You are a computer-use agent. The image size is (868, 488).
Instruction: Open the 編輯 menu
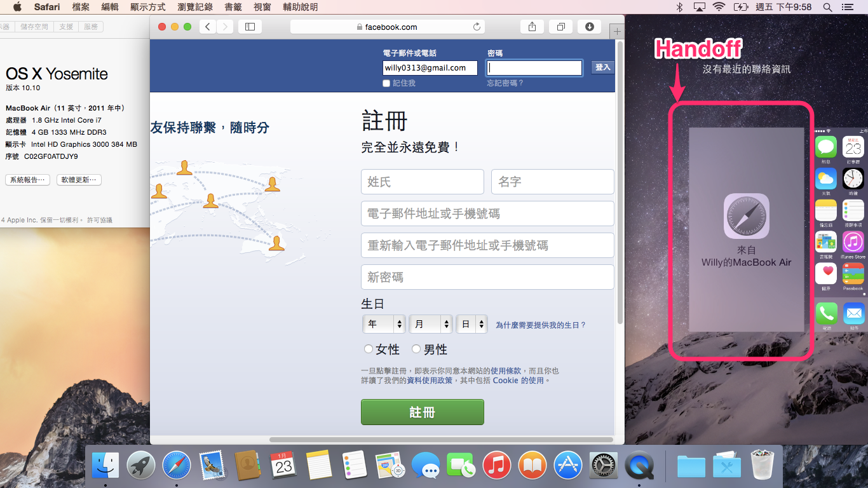click(110, 7)
